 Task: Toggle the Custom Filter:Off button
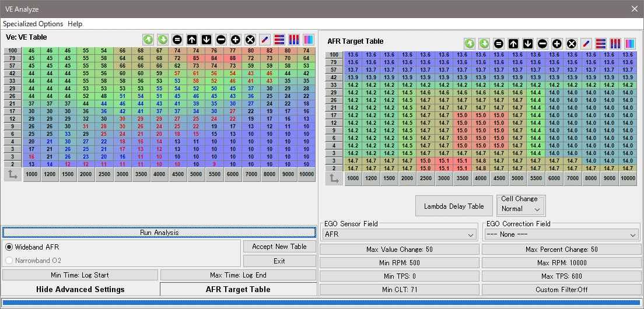pos(562,289)
